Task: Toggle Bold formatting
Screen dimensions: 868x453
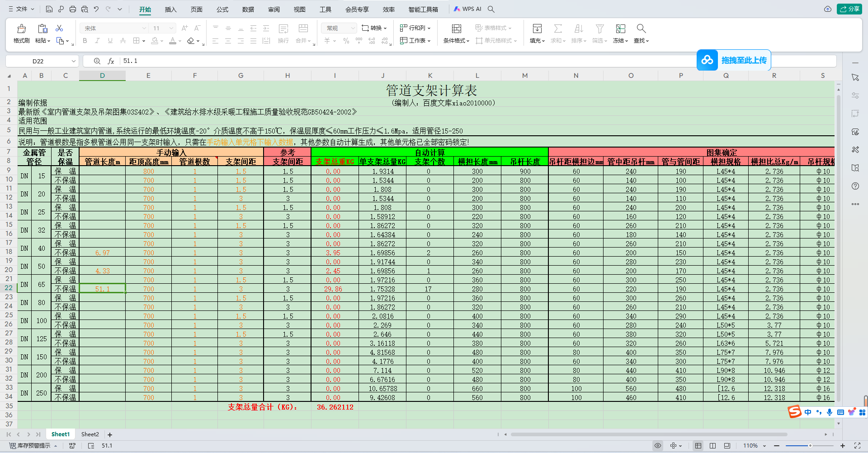Action: click(x=85, y=41)
